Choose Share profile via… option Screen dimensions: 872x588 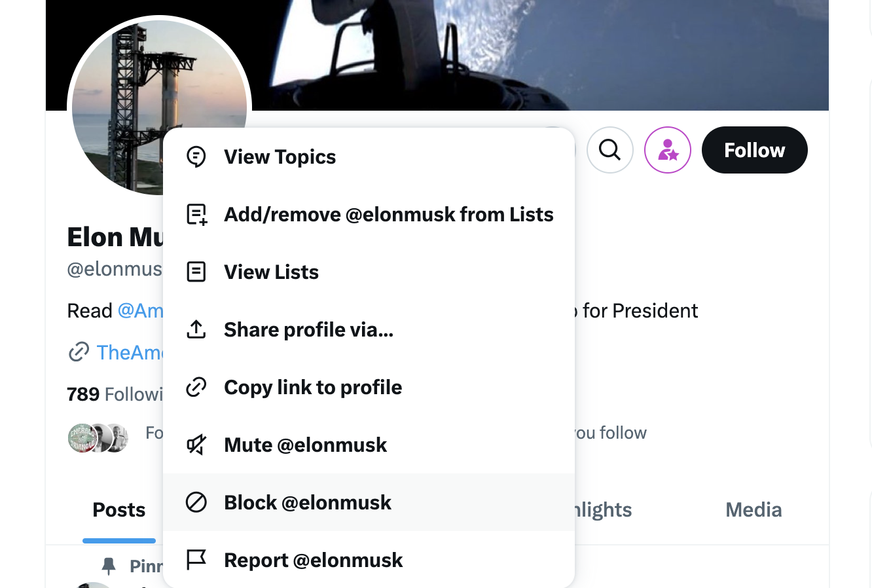369,329
